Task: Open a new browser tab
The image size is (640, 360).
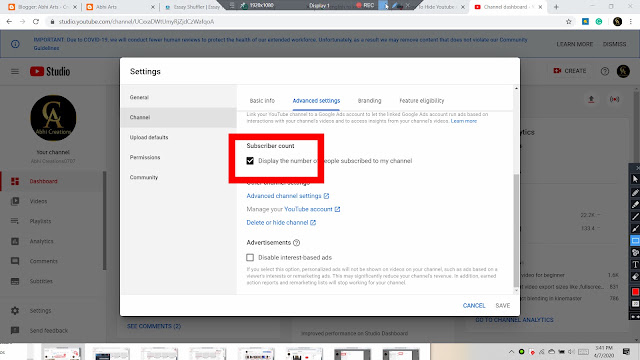Action: point(556,7)
